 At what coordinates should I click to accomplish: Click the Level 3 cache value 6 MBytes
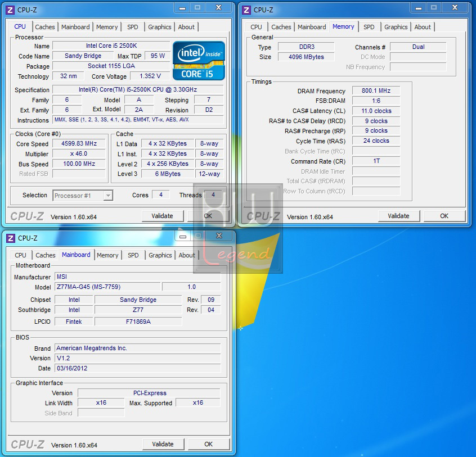(168, 174)
